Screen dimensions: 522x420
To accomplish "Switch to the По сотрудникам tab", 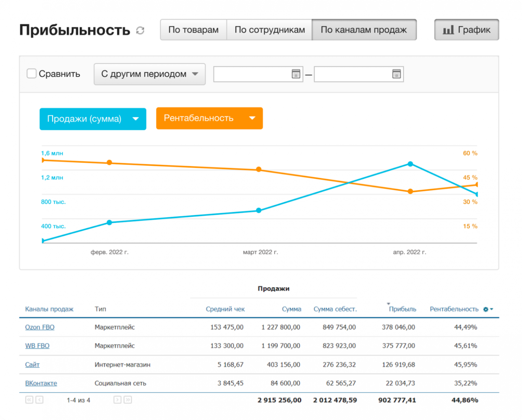I will 269,30.
